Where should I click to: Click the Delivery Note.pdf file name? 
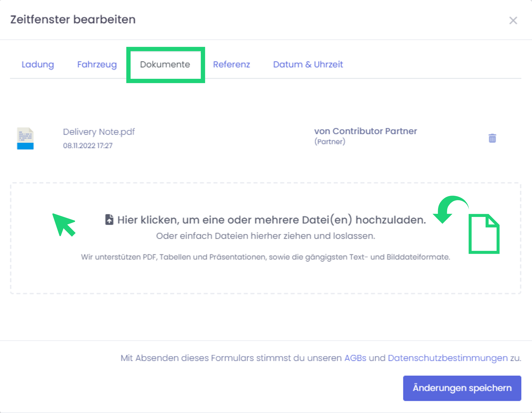click(99, 132)
